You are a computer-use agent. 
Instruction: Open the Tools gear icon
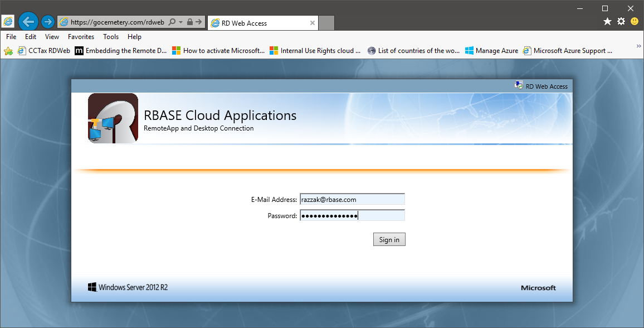[x=621, y=21]
